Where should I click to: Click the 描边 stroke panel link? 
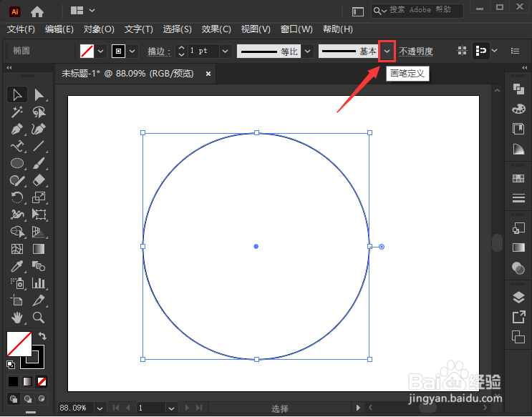point(159,51)
